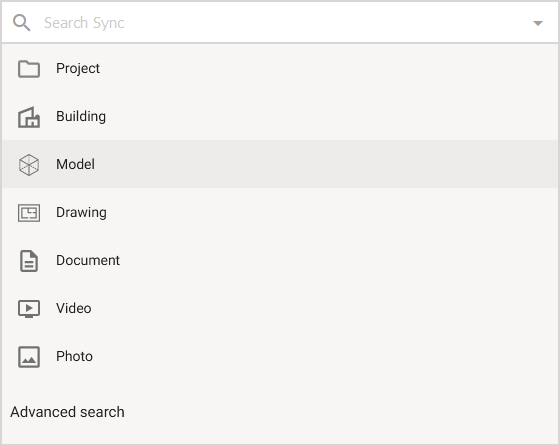Collapse the search category dropdown arrow
560x446 pixels.
pyautogui.click(x=538, y=23)
